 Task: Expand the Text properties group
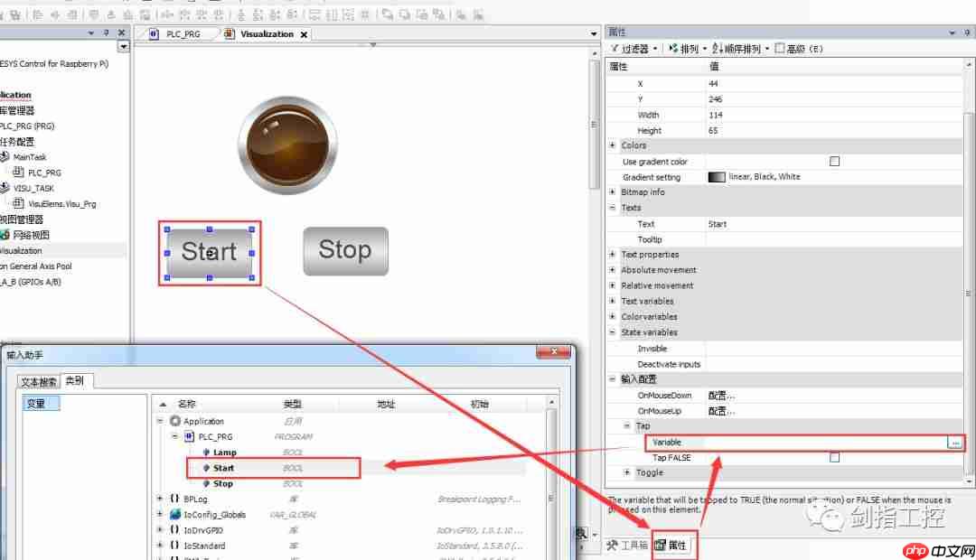(x=612, y=254)
